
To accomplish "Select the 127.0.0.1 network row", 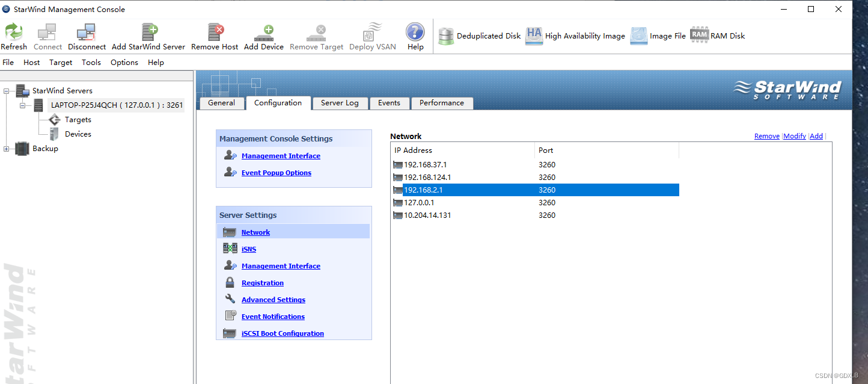I will click(535, 203).
